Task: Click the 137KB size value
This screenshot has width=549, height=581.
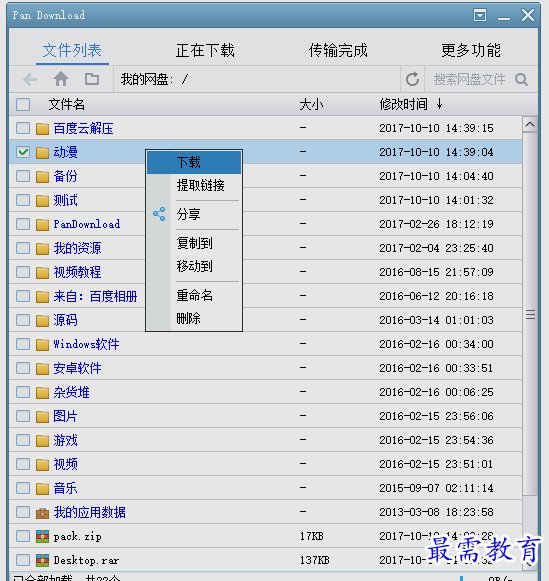Action: [315, 560]
